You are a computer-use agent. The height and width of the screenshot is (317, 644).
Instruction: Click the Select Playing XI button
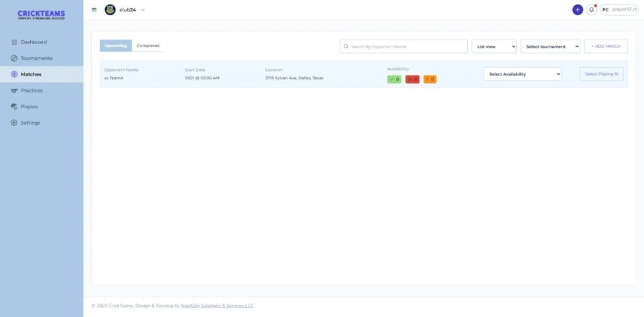click(x=601, y=74)
